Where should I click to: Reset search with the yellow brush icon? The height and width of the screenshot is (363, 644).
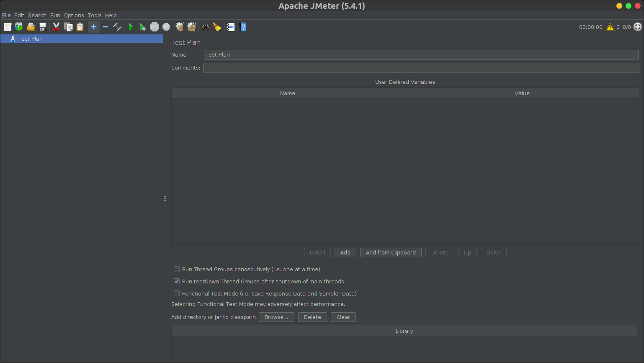[217, 27]
